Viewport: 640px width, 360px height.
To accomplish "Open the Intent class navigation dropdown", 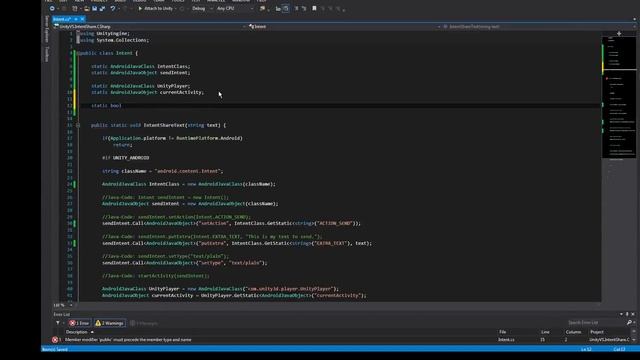I will coord(344,26).
